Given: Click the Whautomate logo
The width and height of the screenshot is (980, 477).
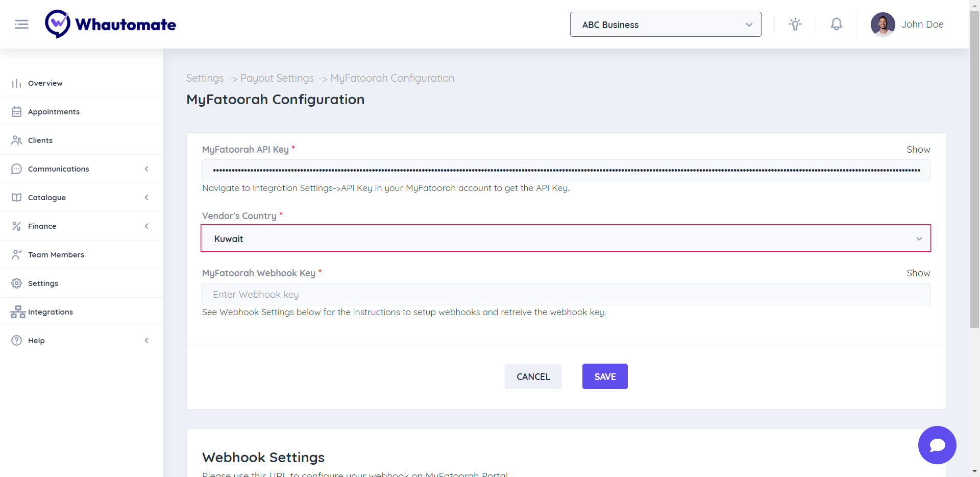Looking at the screenshot, I should click(110, 25).
